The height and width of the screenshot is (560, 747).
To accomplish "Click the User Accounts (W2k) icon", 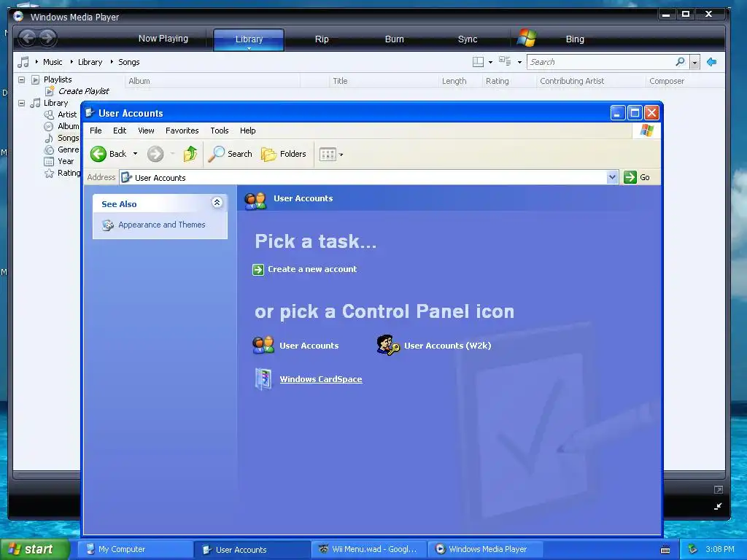I will tap(388, 345).
